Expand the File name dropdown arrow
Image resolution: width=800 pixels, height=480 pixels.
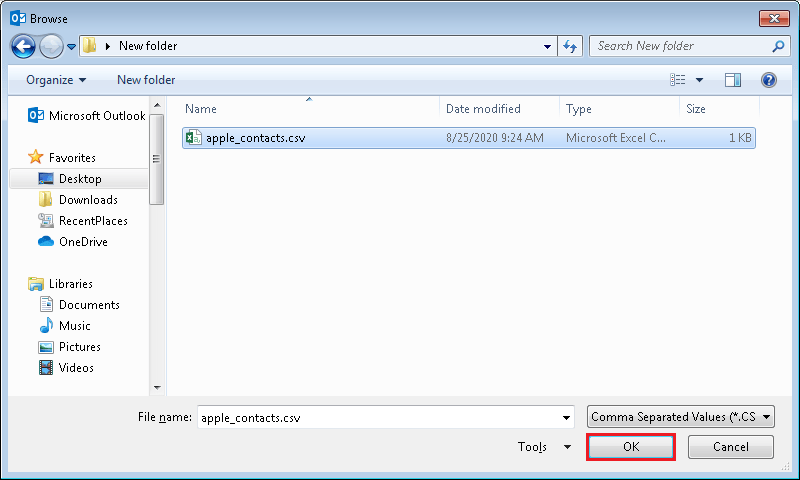point(566,418)
